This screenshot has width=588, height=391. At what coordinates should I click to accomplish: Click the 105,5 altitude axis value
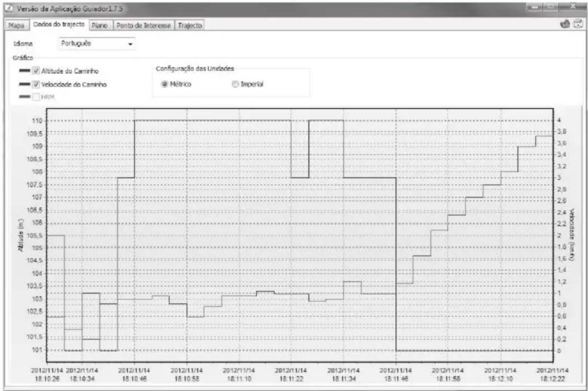tap(35, 236)
